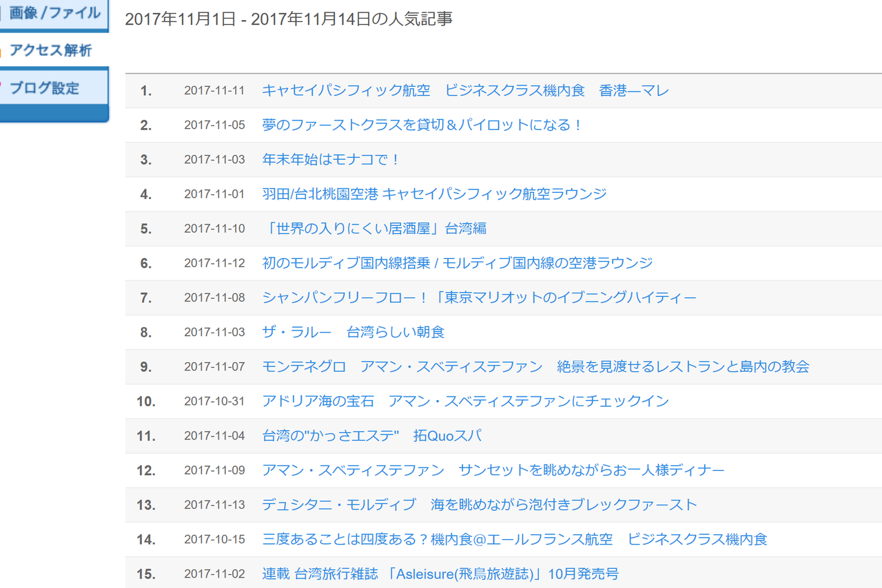Open article 初のモルディブ国内線搭乗
The image size is (882, 588).
click(x=457, y=263)
